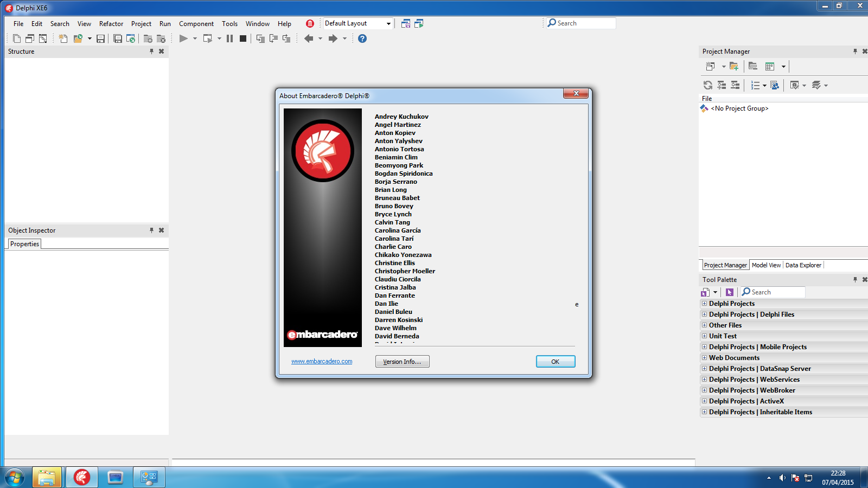This screenshot has height=488, width=868.
Task: Click the black Stop square in toolbar
Action: (243, 38)
